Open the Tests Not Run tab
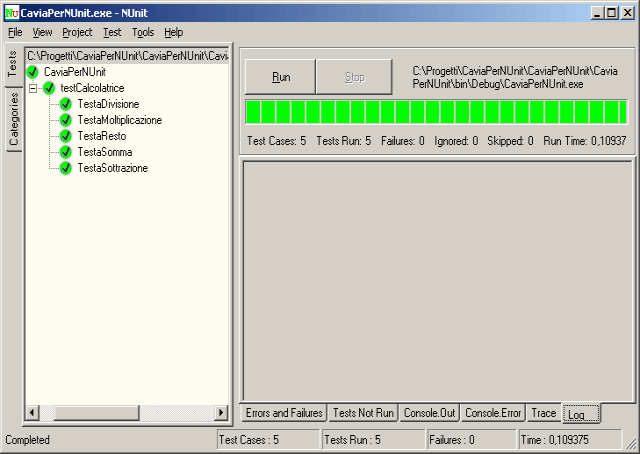 tap(363, 413)
